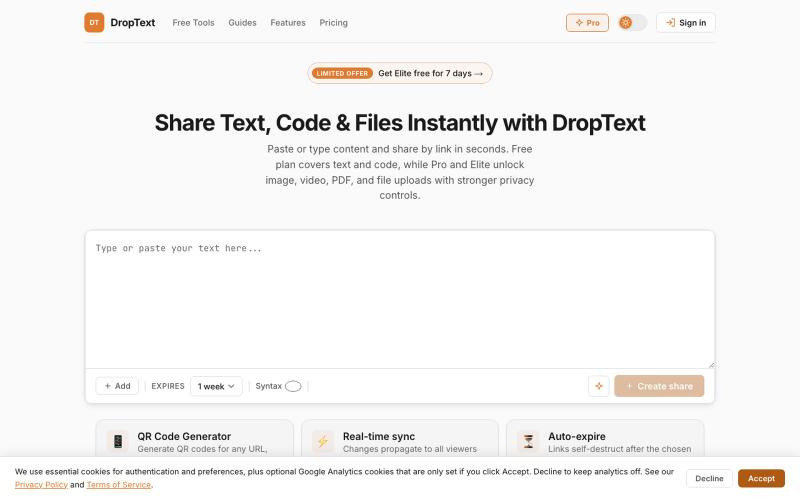Open the DropText home link
This screenshot has height=500, width=800.
point(133,22)
